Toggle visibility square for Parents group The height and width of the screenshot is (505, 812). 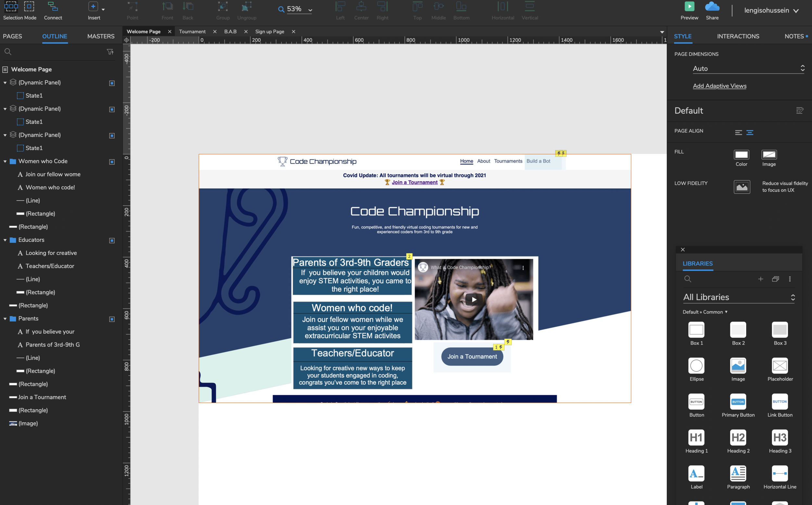tap(112, 319)
